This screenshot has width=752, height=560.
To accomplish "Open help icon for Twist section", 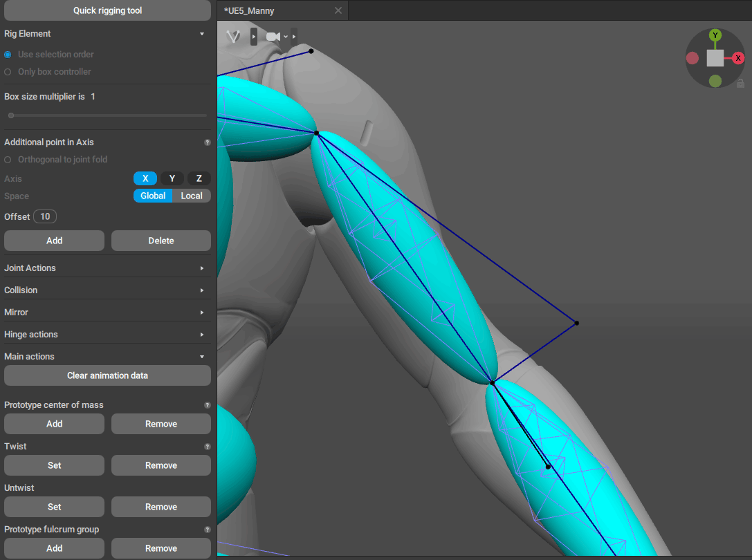I will coord(207,447).
